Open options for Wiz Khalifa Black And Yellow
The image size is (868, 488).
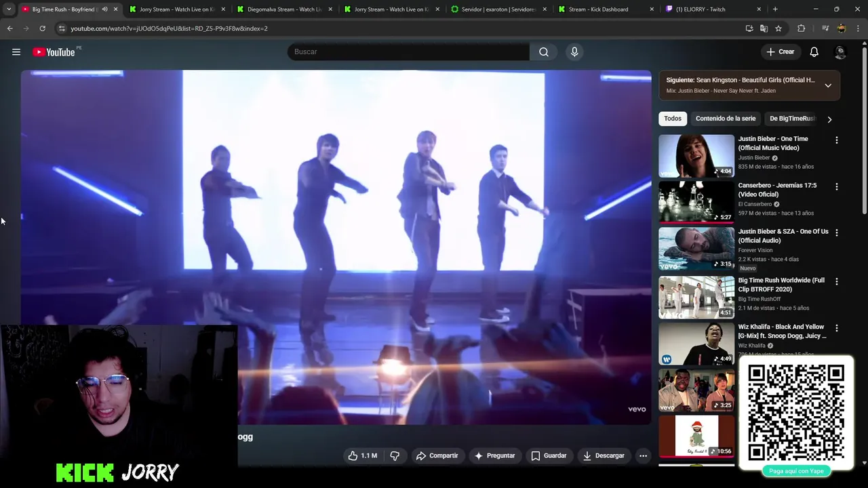[x=836, y=328]
